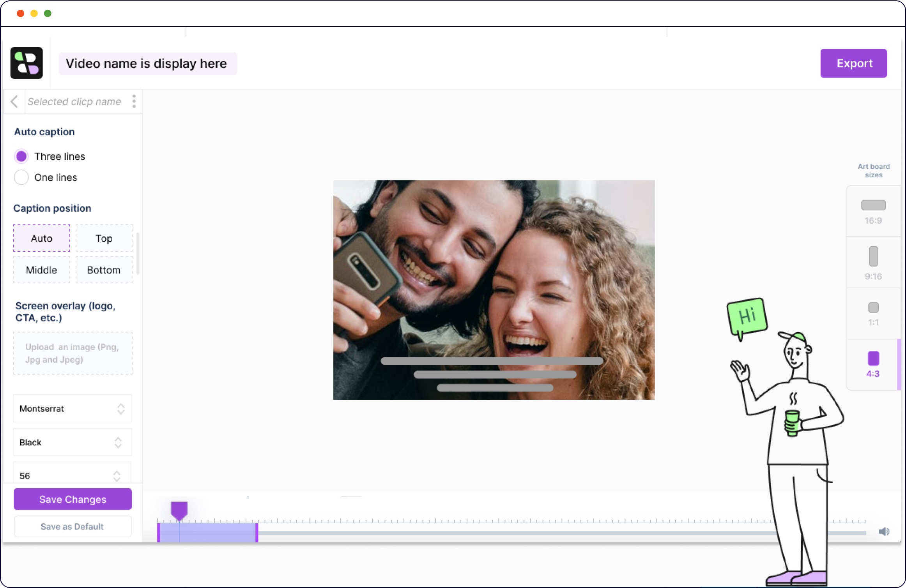Click the purple timeline playhead marker
Viewport: 906px width, 588px height.
click(179, 510)
